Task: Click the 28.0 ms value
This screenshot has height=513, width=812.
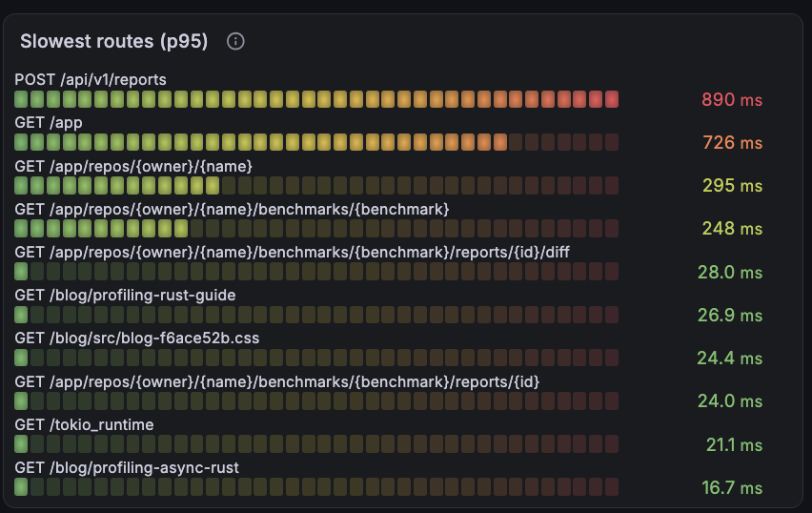Action: (730, 272)
